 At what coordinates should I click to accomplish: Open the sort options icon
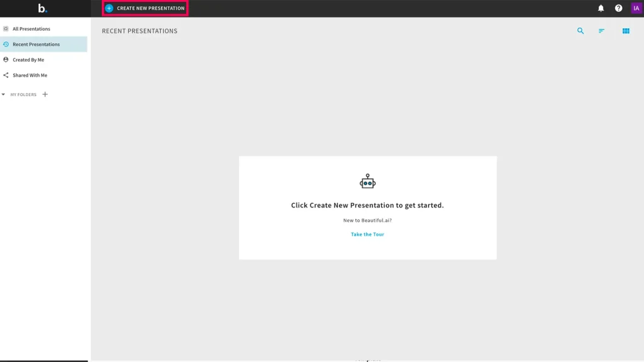pyautogui.click(x=601, y=31)
